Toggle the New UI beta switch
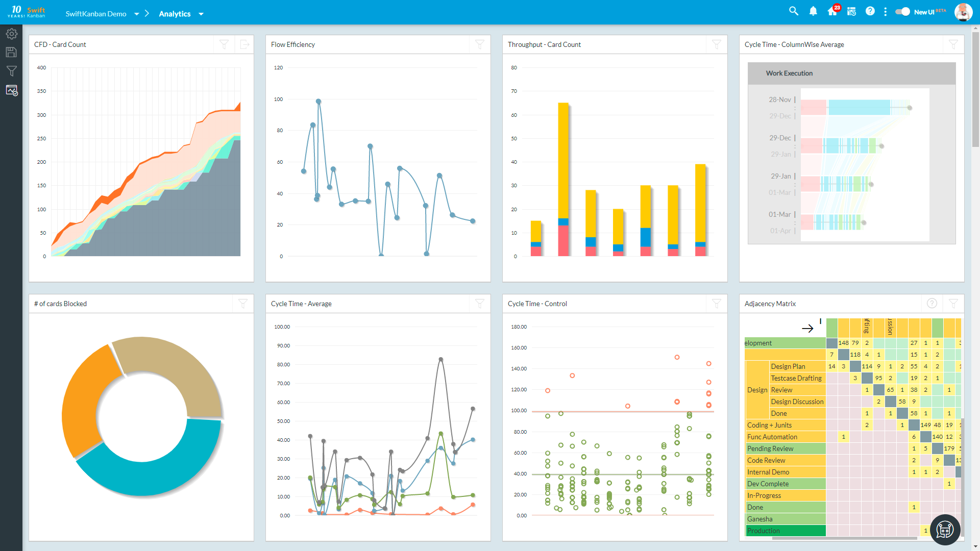Image resolution: width=980 pixels, height=551 pixels. [x=902, y=12]
